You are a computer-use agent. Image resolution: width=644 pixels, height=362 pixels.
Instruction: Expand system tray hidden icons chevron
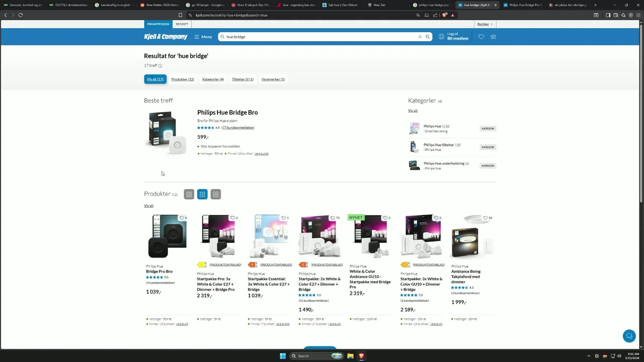[589, 356]
